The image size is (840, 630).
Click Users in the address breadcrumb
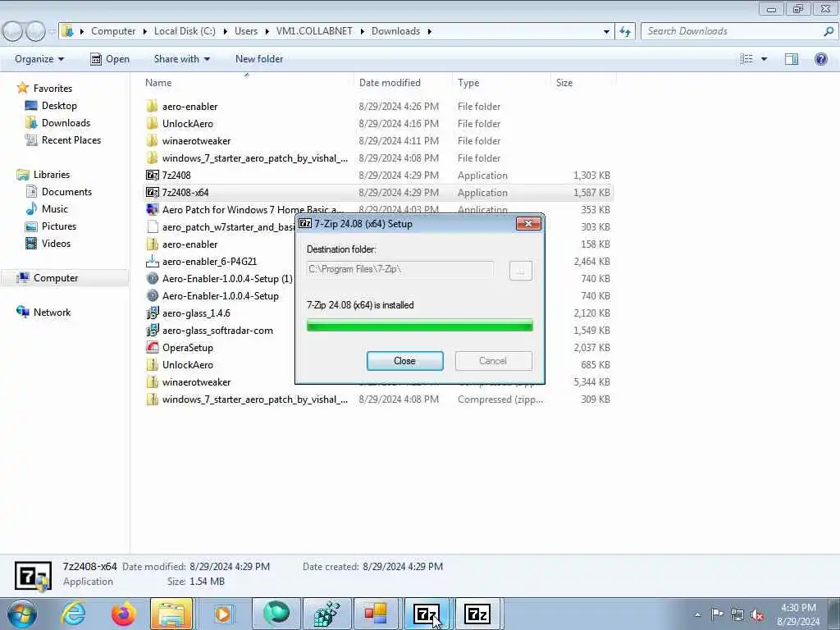tap(246, 31)
